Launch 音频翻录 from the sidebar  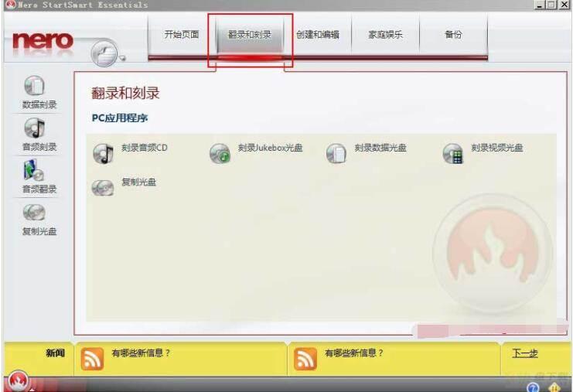tap(34, 170)
